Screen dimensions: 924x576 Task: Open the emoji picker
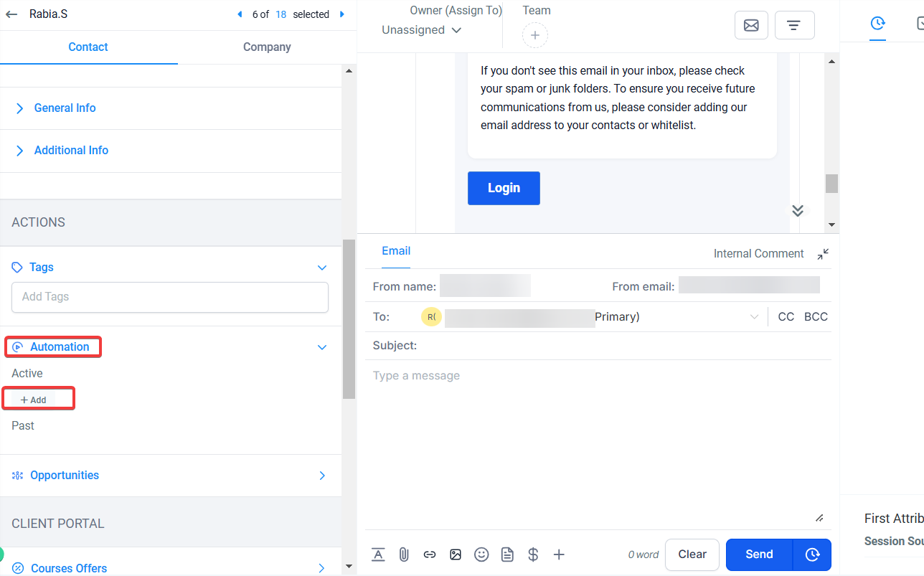482,554
